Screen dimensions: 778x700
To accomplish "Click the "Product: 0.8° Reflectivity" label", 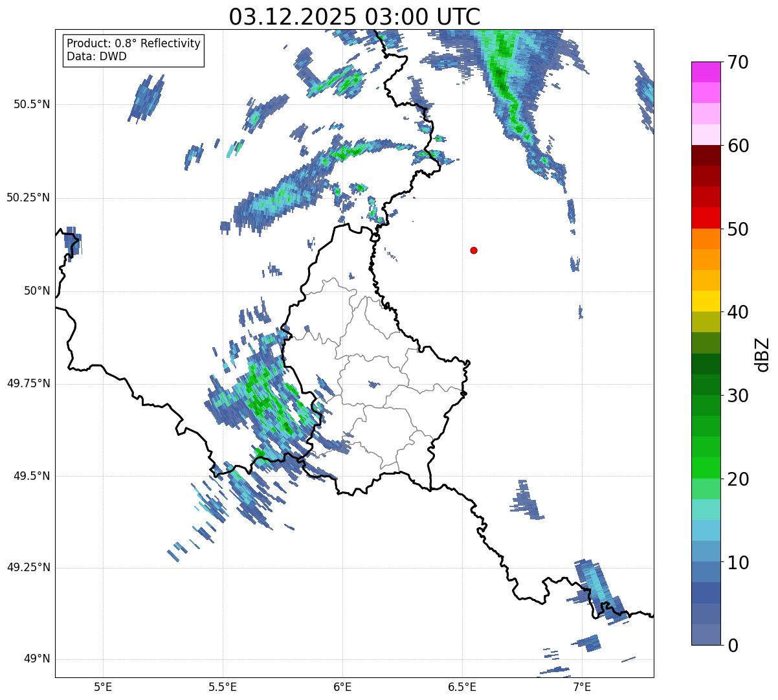I will (134, 43).
